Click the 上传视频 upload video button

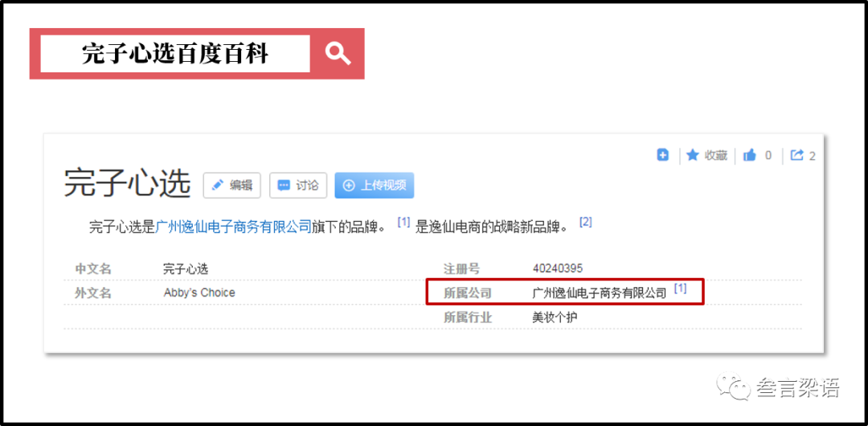coord(374,185)
